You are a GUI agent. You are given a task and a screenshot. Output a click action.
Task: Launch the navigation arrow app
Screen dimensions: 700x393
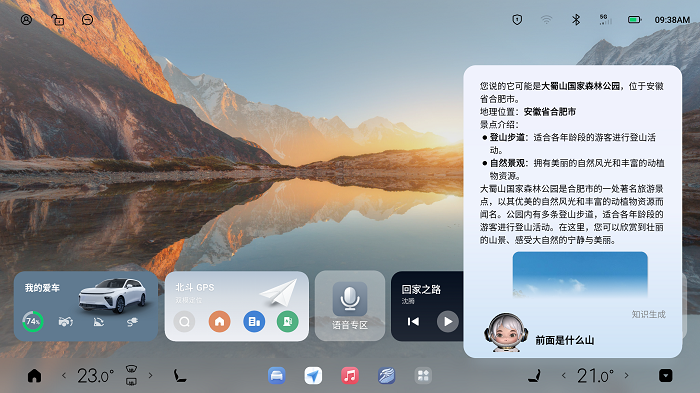coord(313,376)
